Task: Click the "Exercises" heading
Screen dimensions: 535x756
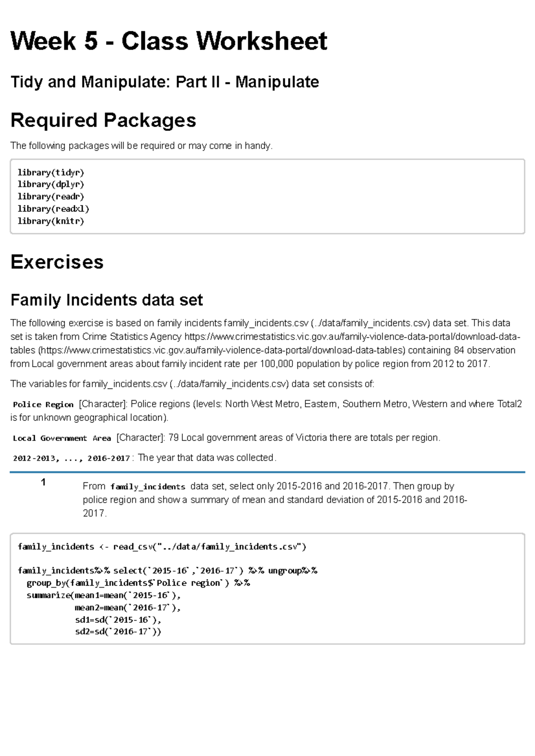Action: [x=57, y=262]
